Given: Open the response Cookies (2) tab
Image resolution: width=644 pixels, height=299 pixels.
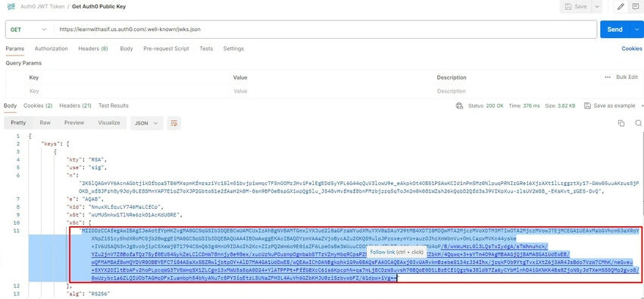Looking at the screenshot, I should click(x=38, y=105).
